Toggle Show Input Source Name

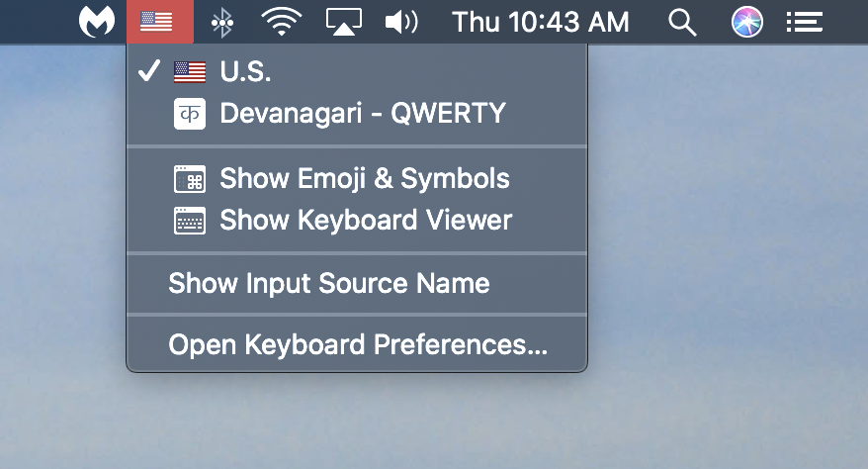pos(357,284)
